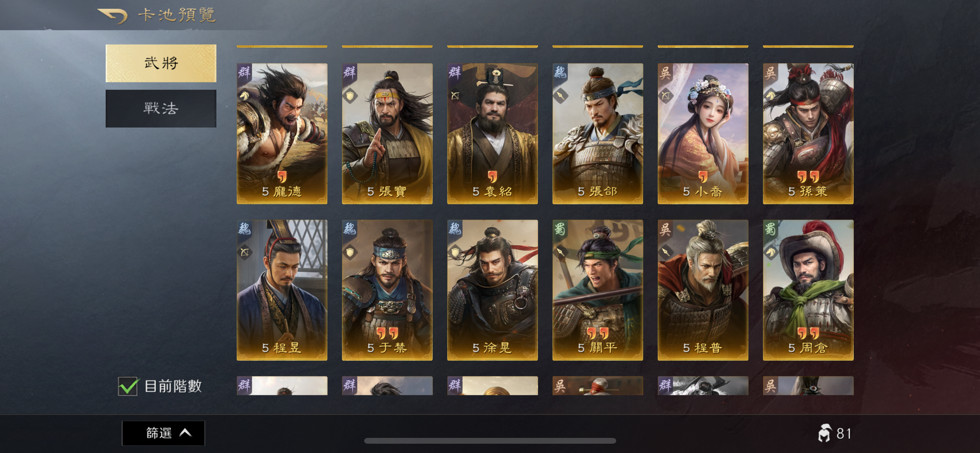Expand the 篩選 filter menu

pos(163,433)
